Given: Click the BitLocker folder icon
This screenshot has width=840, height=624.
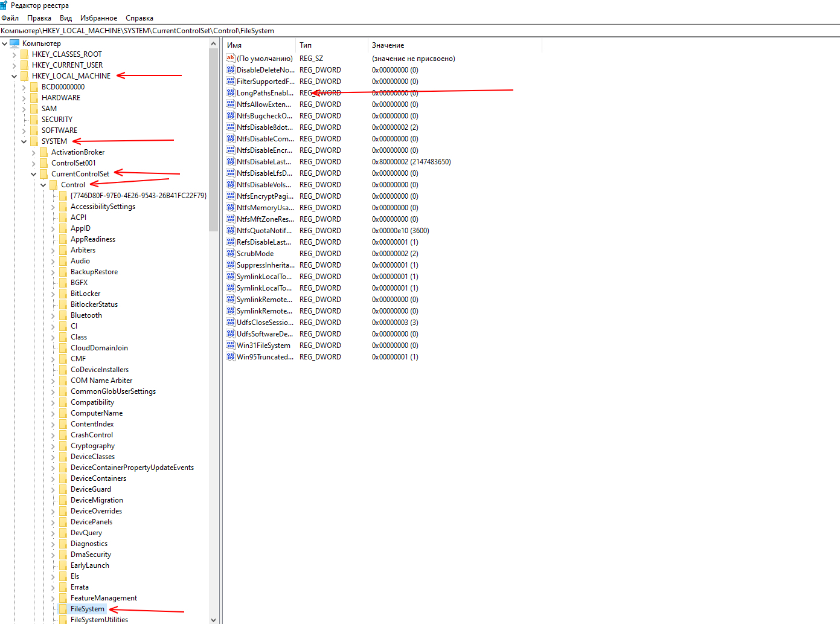Looking at the screenshot, I should point(63,294).
